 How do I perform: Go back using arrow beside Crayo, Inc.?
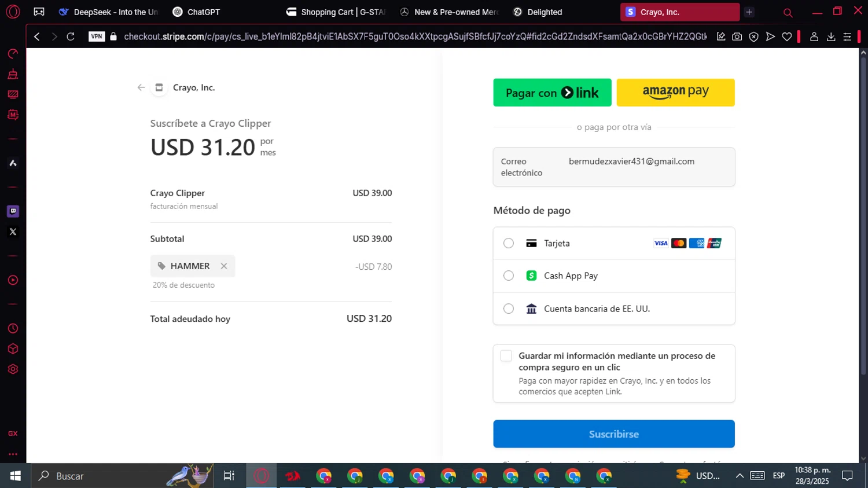click(141, 87)
